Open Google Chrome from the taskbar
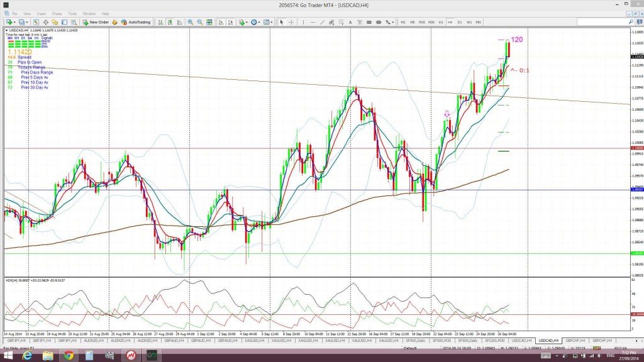The width and height of the screenshot is (644, 362). 69,356
